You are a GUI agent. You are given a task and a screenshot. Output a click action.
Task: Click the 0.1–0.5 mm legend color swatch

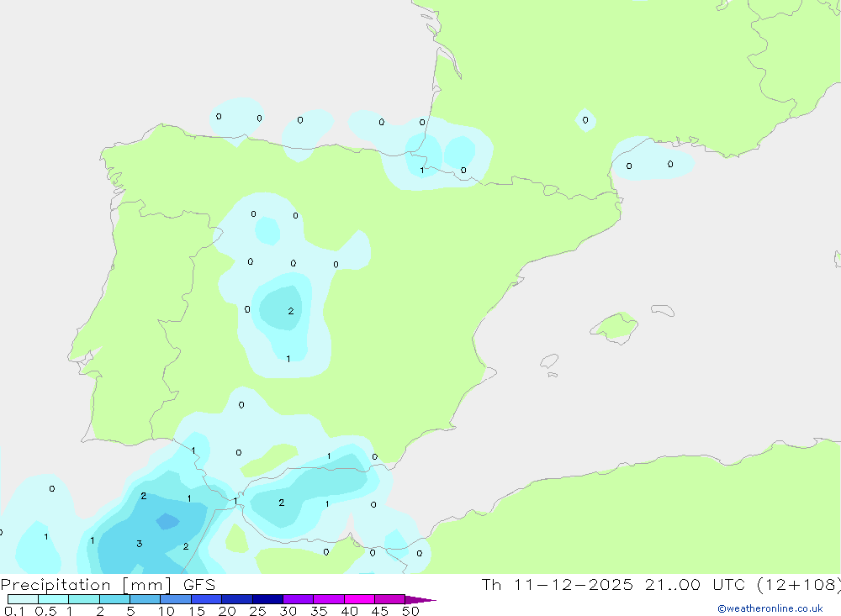click(x=23, y=599)
